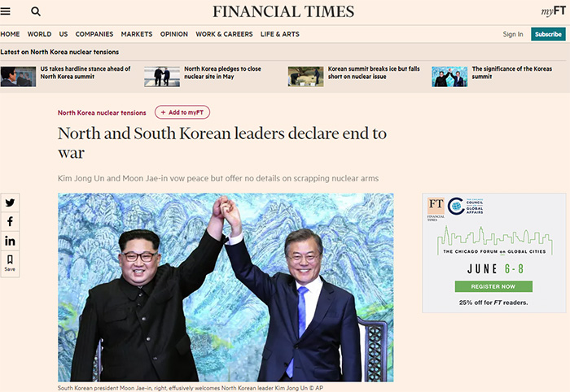
Task: Select the Opinion menu item
Action: coord(174,34)
